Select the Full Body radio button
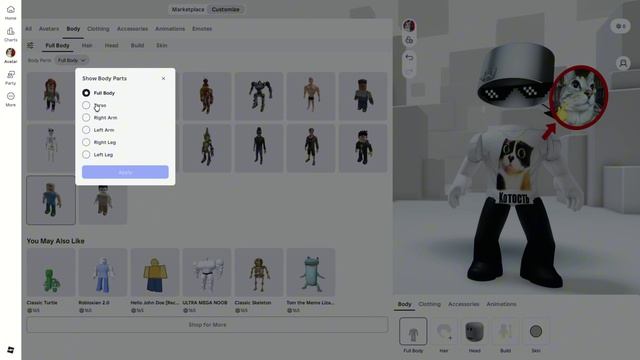Image resolution: width=640 pixels, height=360 pixels. click(x=86, y=93)
